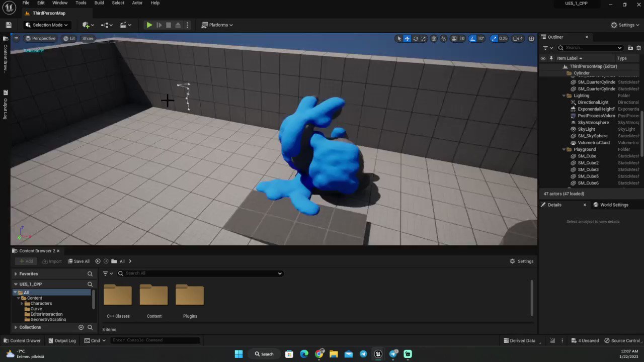644x362 pixels.
Task: Toggle surface snapping in the viewport
Action: (444, 38)
